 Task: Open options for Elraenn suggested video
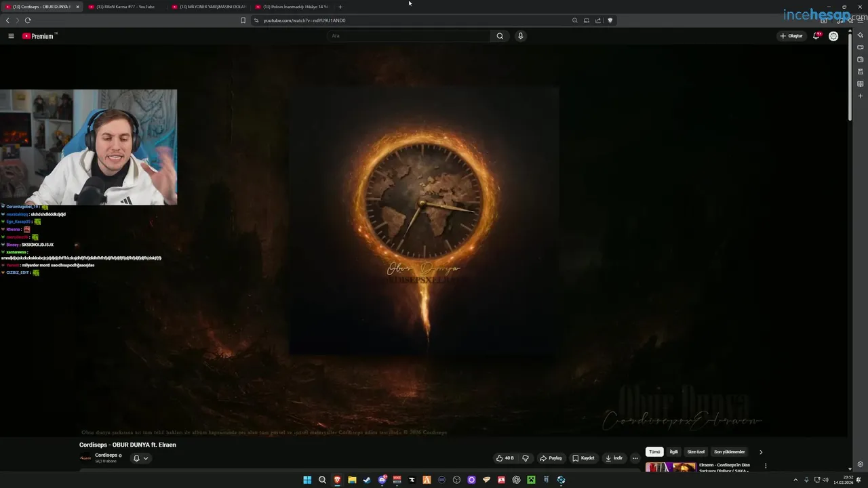point(766,466)
